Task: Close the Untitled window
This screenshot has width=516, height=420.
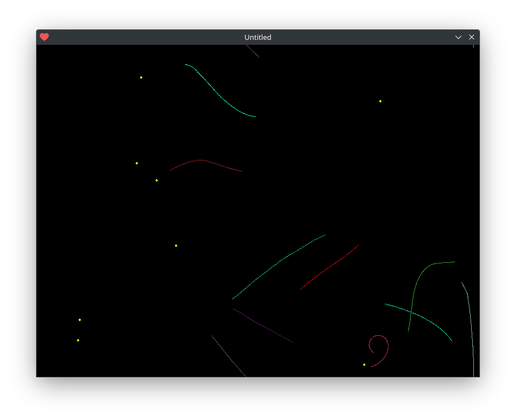Action: click(472, 37)
